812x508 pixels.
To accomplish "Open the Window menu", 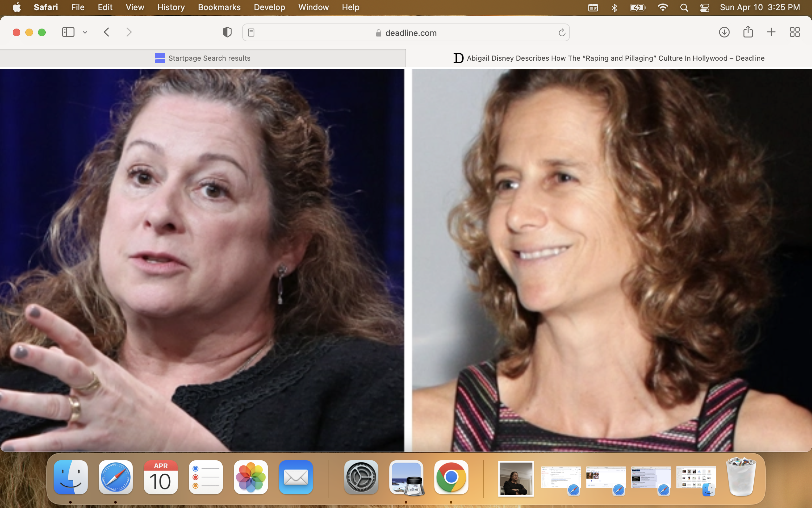I will tap(313, 7).
